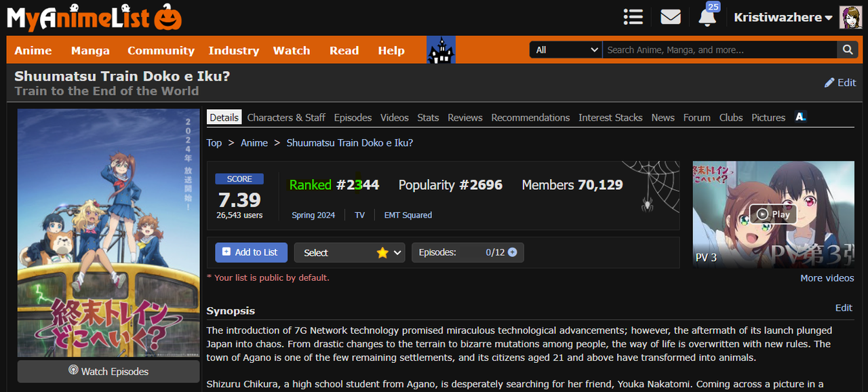Switch to Interest Stacks tab
This screenshot has height=392, width=868.
610,117
